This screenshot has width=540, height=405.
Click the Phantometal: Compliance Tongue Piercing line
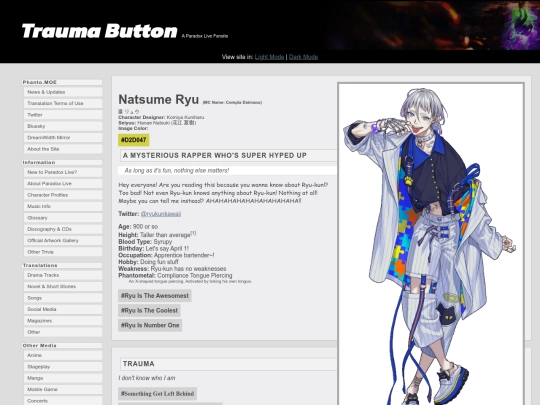point(175,276)
